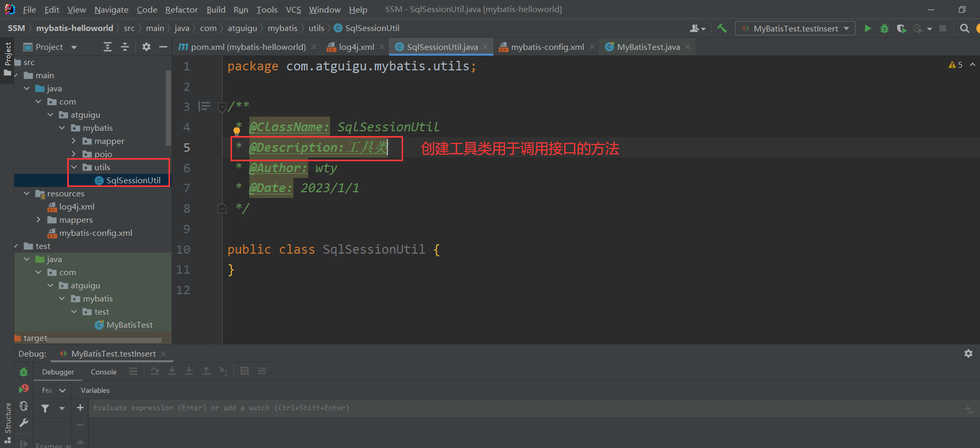980x448 pixels.
Task: Click the debug sidebar circular-arrows icon
Action: click(24, 406)
